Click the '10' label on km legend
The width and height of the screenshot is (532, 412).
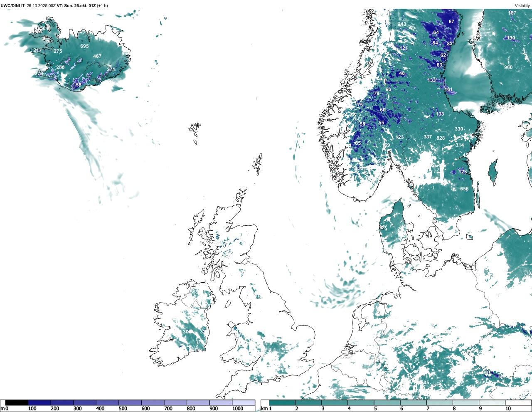pos(508,409)
